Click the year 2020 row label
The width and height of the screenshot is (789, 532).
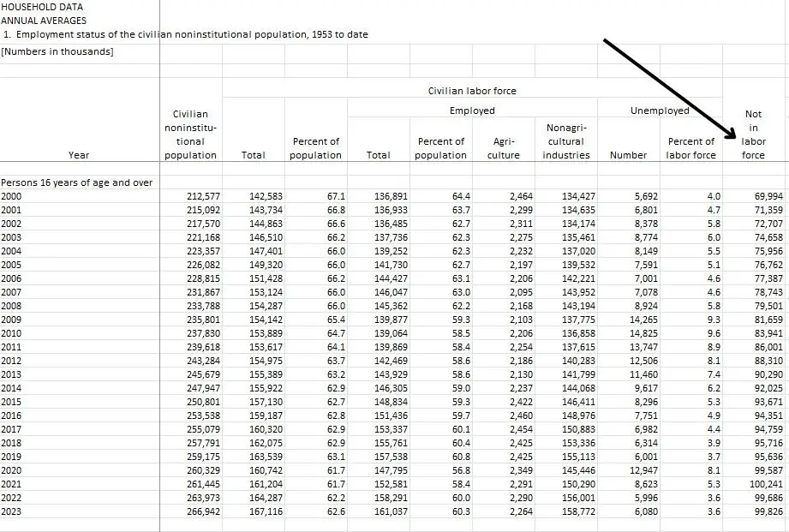pyautogui.click(x=11, y=470)
